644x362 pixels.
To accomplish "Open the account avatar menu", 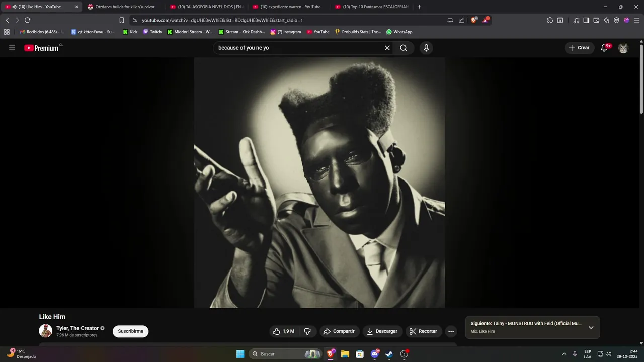I will click(623, 48).
